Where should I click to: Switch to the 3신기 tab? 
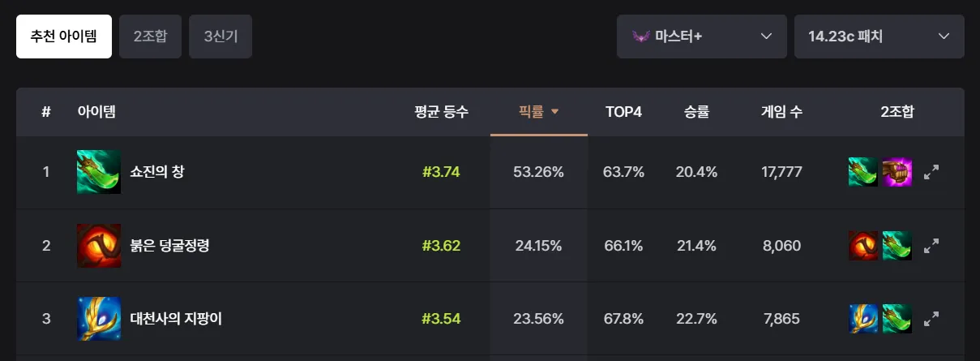pos(220,37)
